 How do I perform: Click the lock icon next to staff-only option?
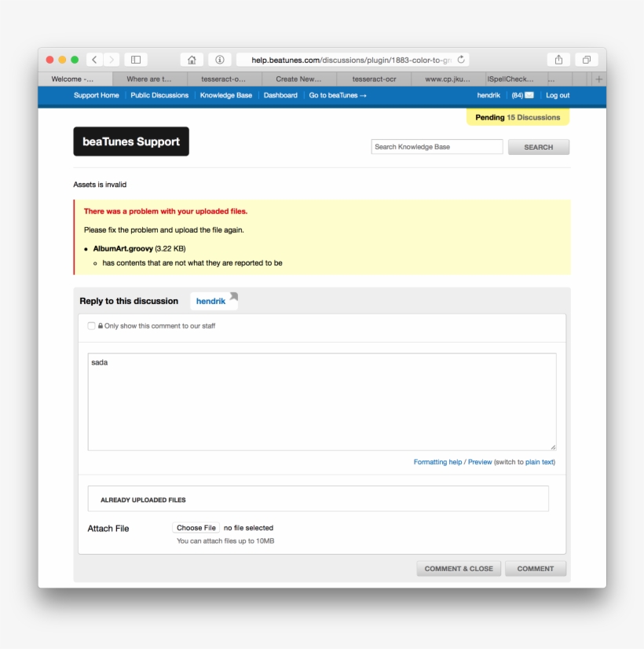click(x=101, y=326)
